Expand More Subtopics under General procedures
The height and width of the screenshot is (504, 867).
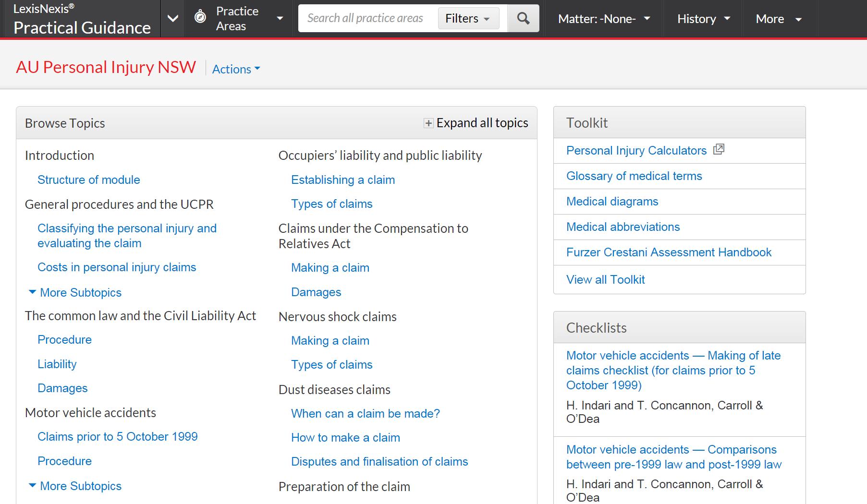coord(75,292)
